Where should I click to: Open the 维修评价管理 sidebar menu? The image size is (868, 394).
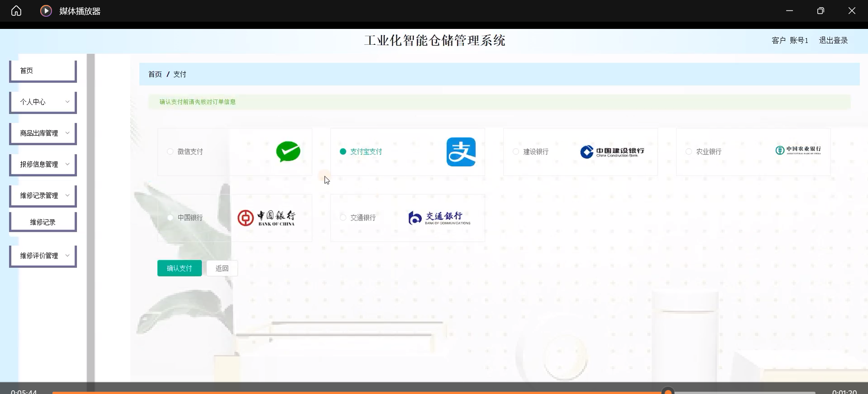(43, 256)
